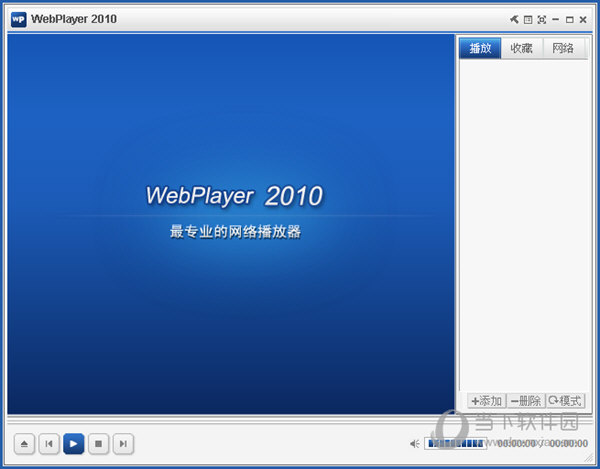Switch to fullscreen mode icon
Viewport: 600px width, 469px height.
(542, 20)
